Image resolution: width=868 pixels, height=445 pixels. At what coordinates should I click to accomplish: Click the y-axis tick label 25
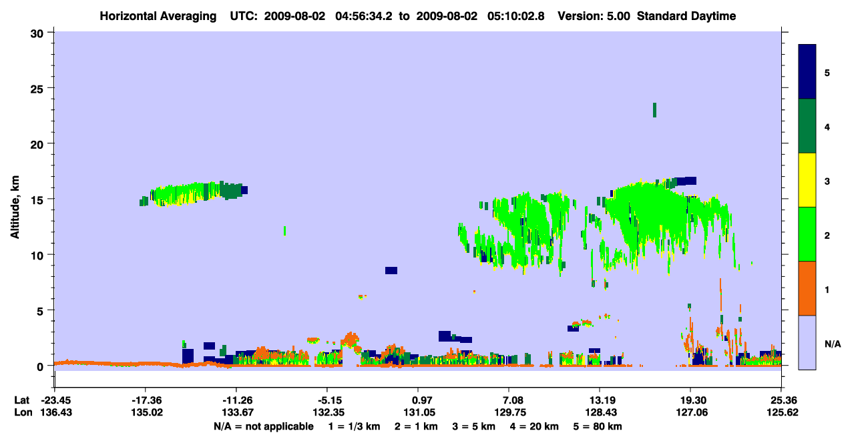[x=39, y=88]
